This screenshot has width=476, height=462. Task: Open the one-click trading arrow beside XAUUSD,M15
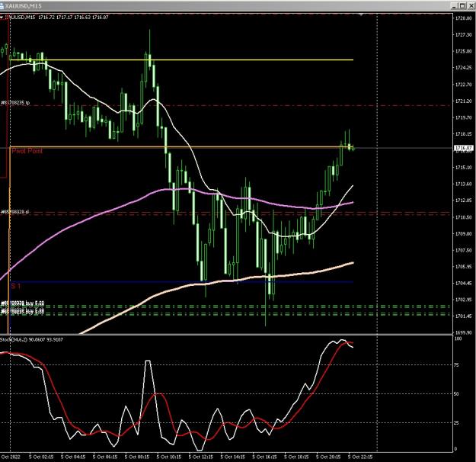[2, 18]
